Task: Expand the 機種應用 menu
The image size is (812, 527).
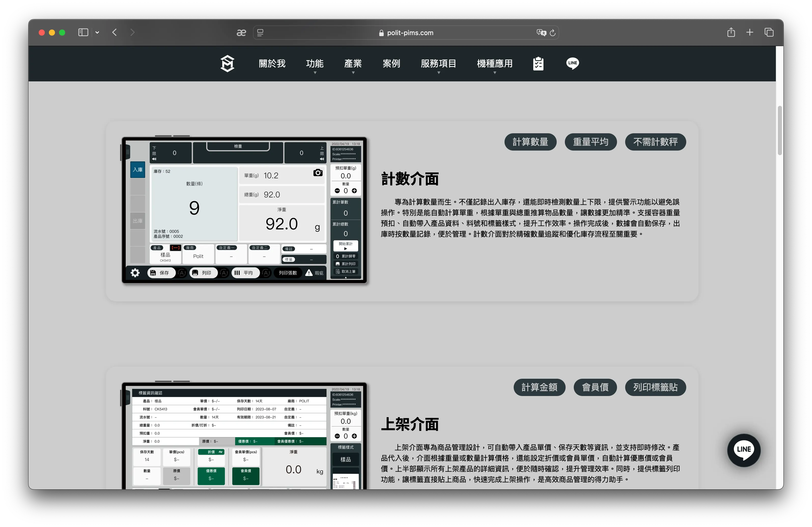Action: (494, 64)
